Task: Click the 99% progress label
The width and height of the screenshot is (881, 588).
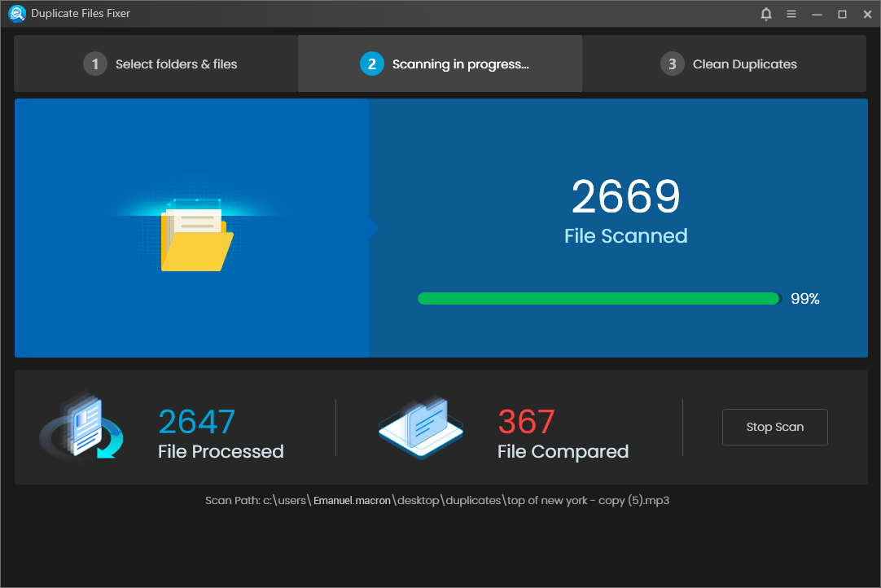Action: [x=804, y=298]
